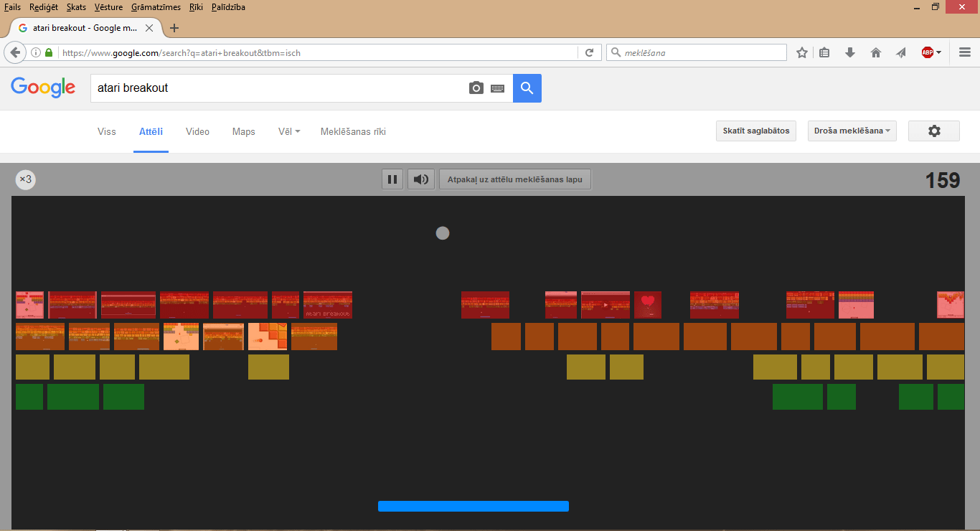Switch to the 'Video' tab
980x531 pixels.
coord(197,131)
